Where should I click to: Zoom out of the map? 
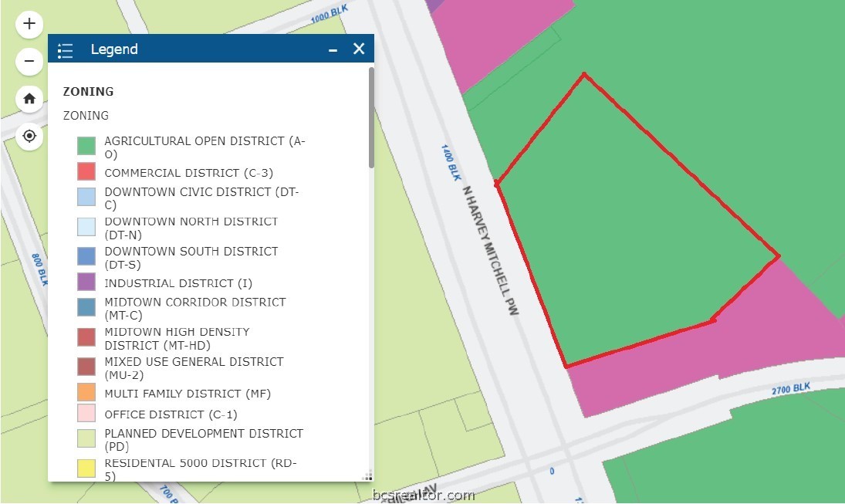[29, 61]
